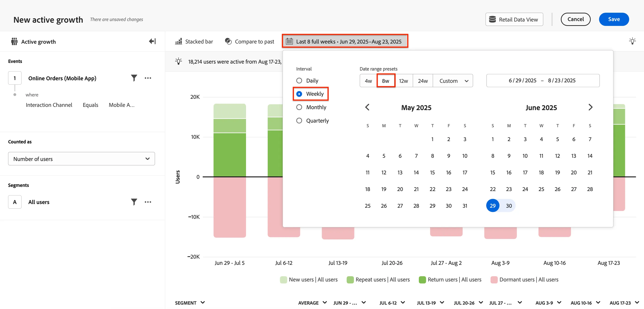Choose the 24w date range preset
Viewport: 644px width, 309px height.
tap(423, 81)
